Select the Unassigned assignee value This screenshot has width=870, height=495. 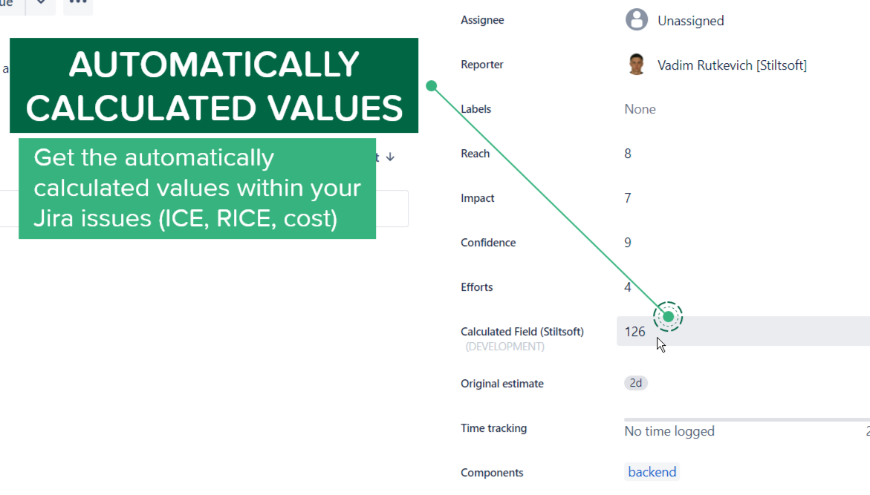pyautogui.click(x=691, y=21)
